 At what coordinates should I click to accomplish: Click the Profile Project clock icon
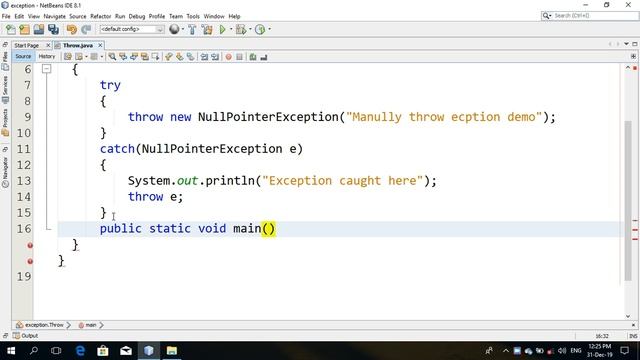260,29
